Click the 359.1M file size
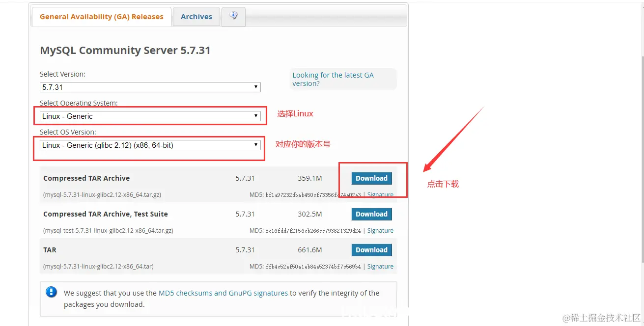This screenshot has height=326, width=644. (x=310, y=178)
